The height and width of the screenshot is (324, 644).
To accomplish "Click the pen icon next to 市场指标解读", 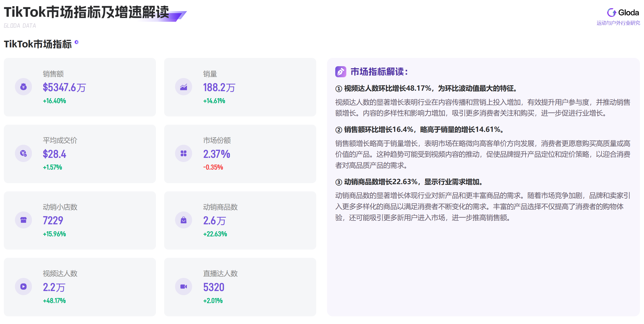I will point(341,72).
